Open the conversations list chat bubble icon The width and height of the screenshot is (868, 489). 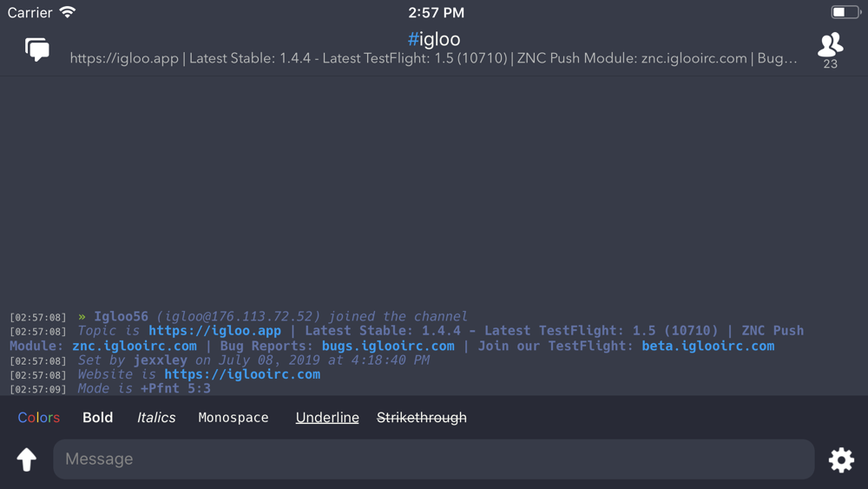[37, 50]
